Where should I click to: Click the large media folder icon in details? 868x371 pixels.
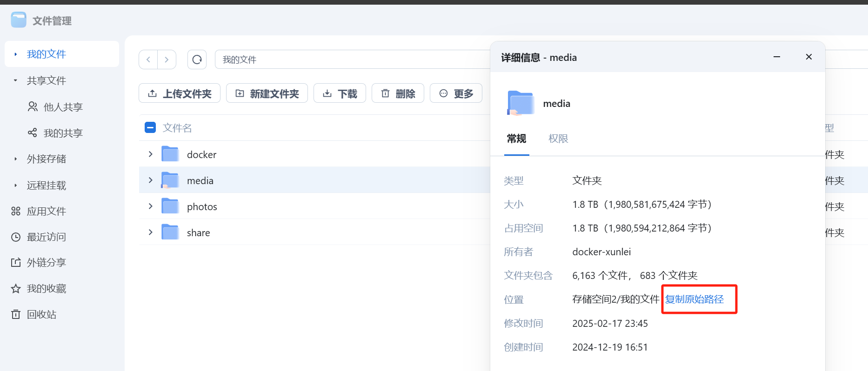point(520,103)
